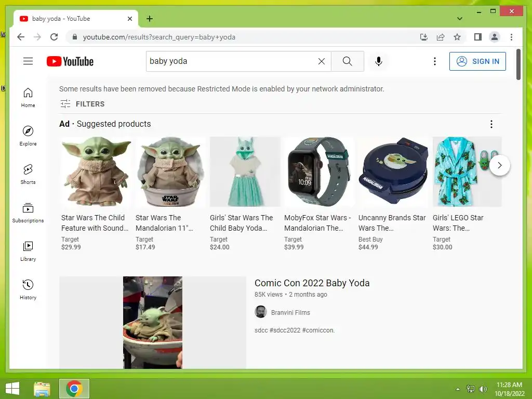Show next suggested products with arrow
Image resolution: width=532 pixels, height=399 pixels.
(x=499, y=165)
